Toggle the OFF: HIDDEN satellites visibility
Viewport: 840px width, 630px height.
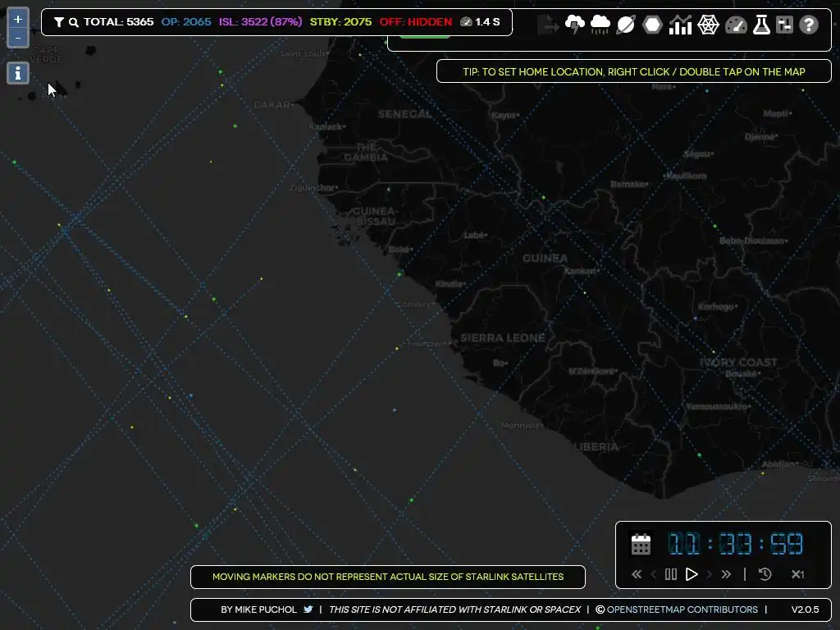click(416, 22)
